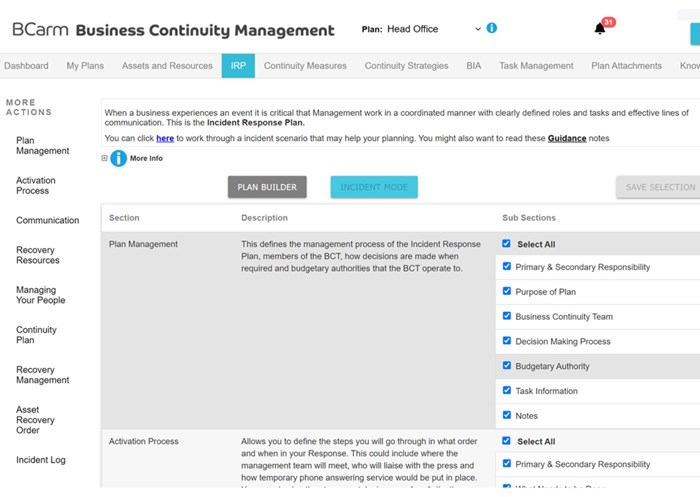
Task: Toggle Select All for Activation Process
Action: pos(506,441)
